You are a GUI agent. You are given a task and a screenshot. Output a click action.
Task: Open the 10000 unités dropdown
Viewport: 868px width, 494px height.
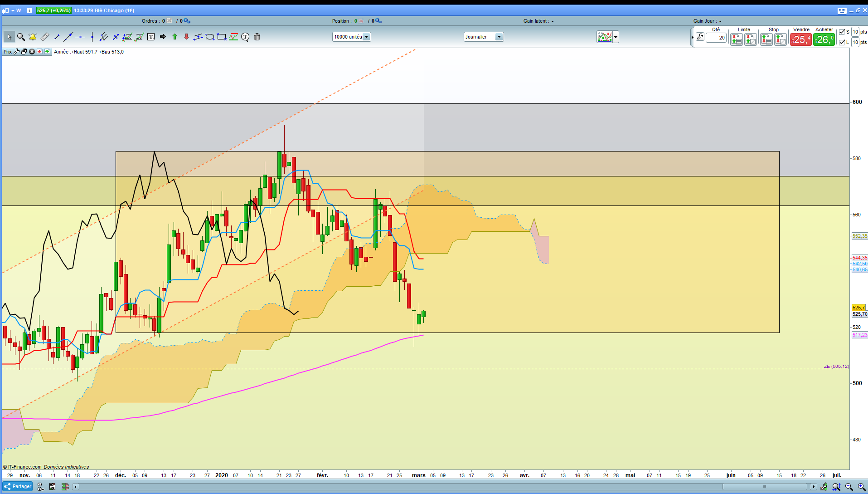[x=351, y=37]
